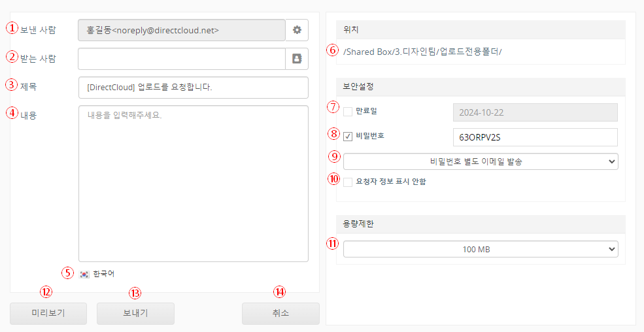Enable the 만료일 expiration date checkbox
Screen dimensions: 644x332
pyautogui.click(x=348, y=112)
